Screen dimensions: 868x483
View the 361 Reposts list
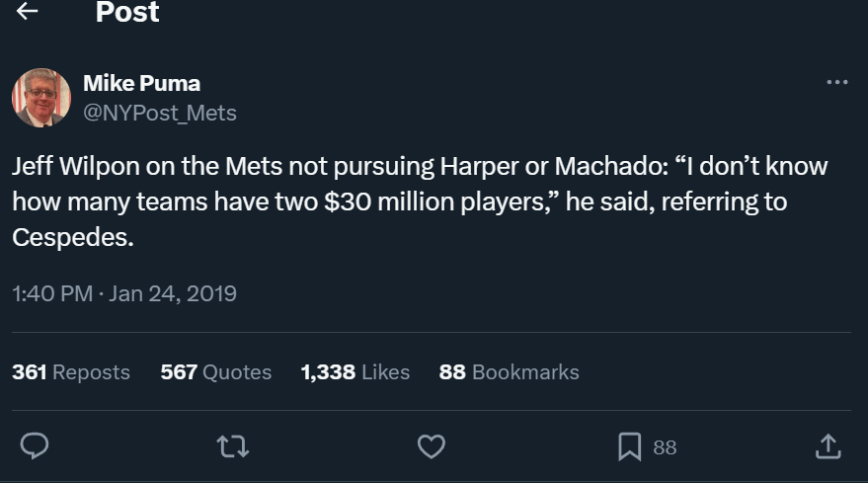point(71,372)
